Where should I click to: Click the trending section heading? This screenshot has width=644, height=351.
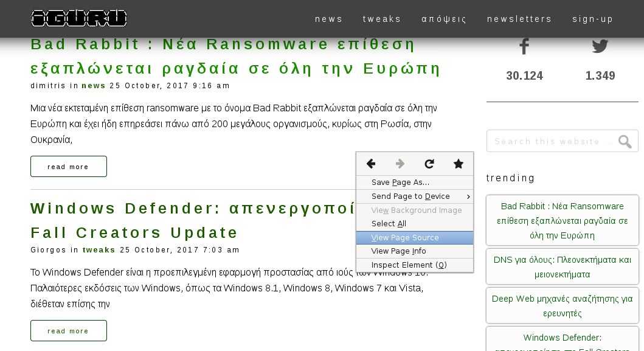(x=511, y=178)
